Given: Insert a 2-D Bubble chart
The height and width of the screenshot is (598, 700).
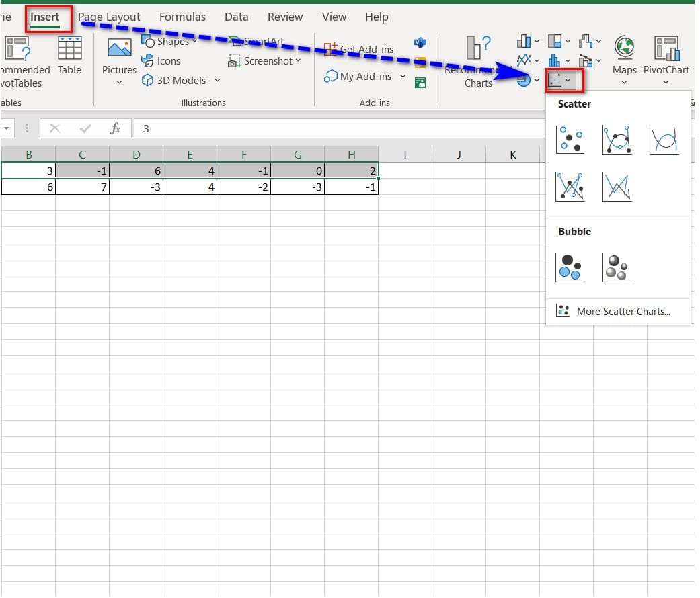Looking at the screenshot, I should (x=570, y=267).
